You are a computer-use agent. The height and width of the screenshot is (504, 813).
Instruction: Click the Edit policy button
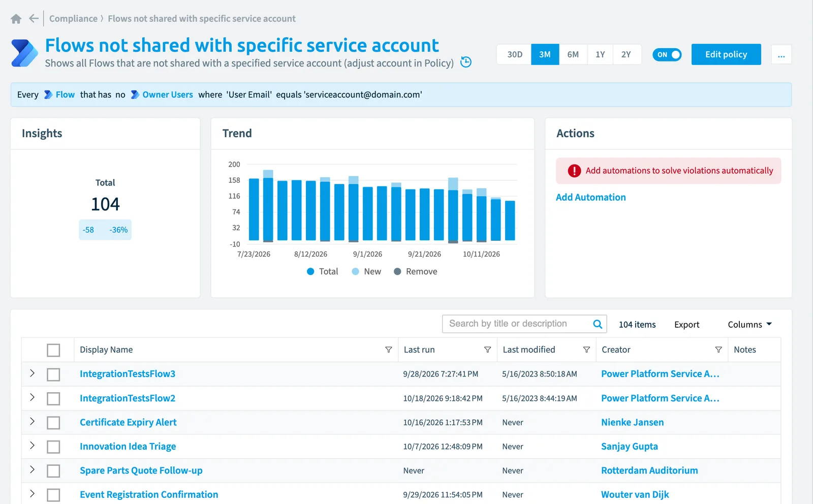[x=726, y=54]
